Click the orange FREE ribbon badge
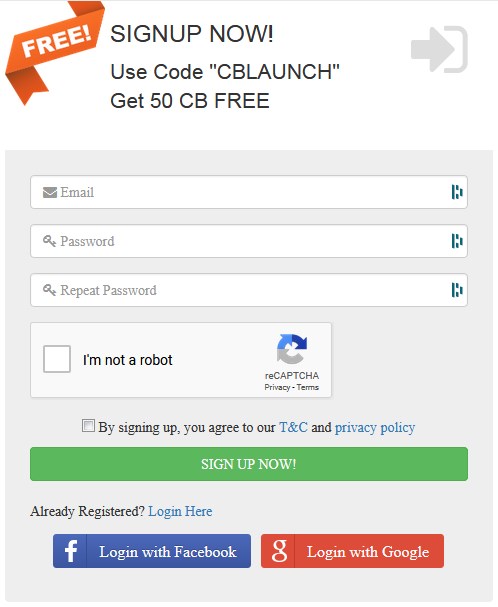Viewport: 498px width, 607px height. [54, 52]
